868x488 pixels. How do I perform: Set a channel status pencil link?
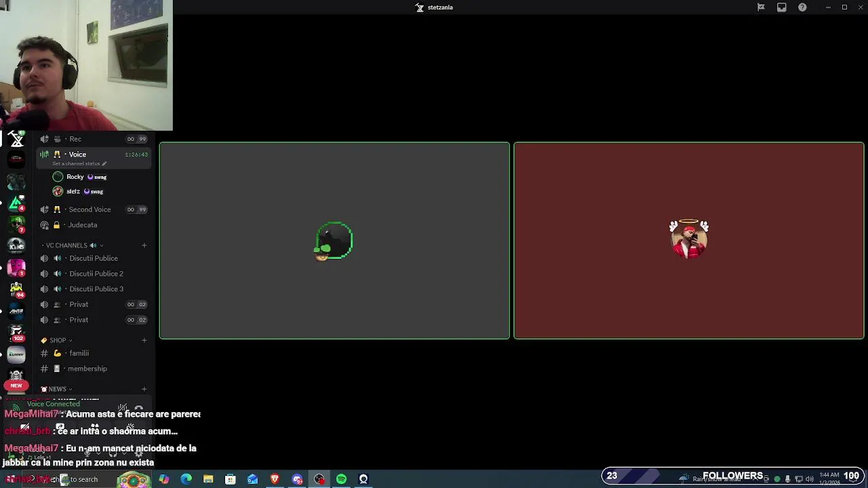point(80,163)
